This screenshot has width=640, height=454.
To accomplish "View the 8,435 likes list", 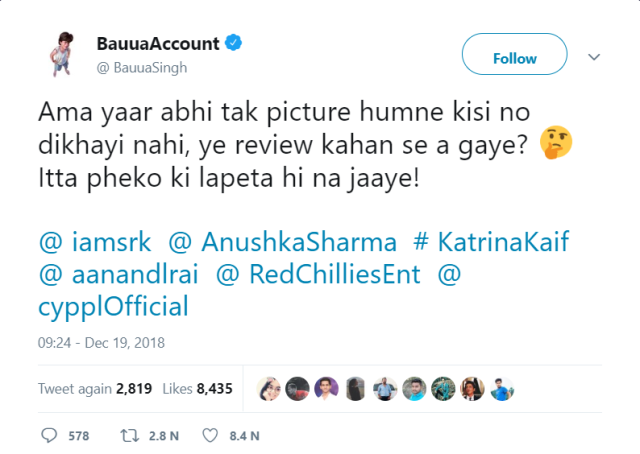I will (198, 389).
